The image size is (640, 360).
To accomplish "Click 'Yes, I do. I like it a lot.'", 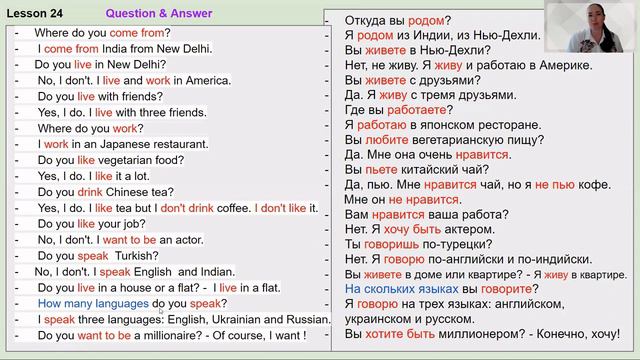I will tap(94, 176).
